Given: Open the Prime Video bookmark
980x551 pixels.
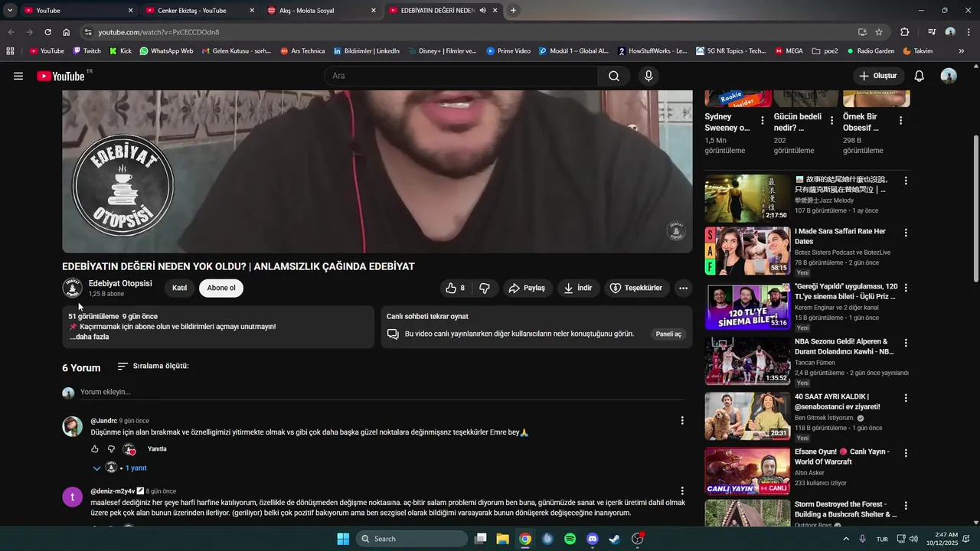Looking at the screenshot, I should tap(508, 51).
